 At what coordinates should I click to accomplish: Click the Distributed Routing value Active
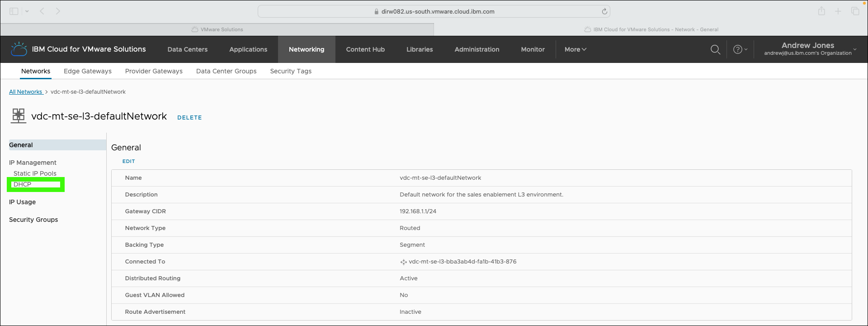coord(409,278)
